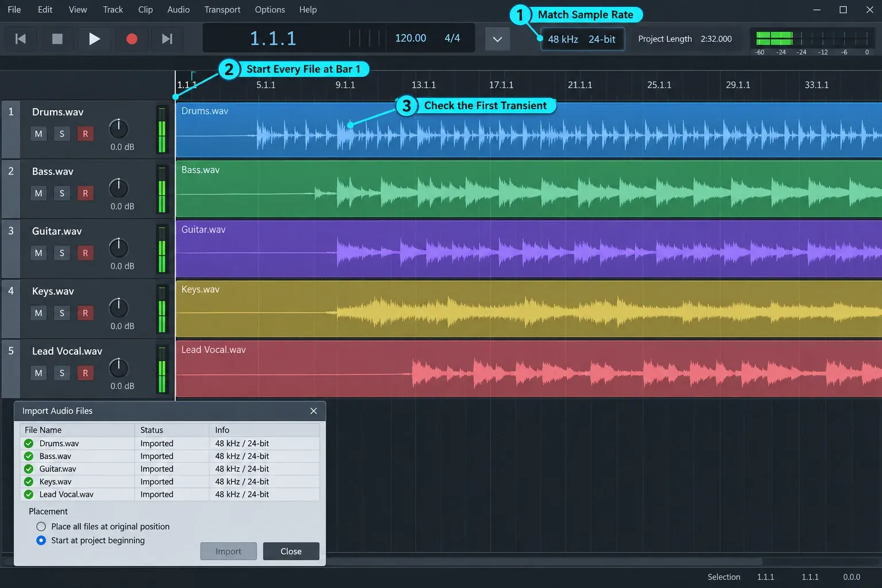Mute the Guitar.wav track
Screen dimensions: 882x588
click(38, 253)
